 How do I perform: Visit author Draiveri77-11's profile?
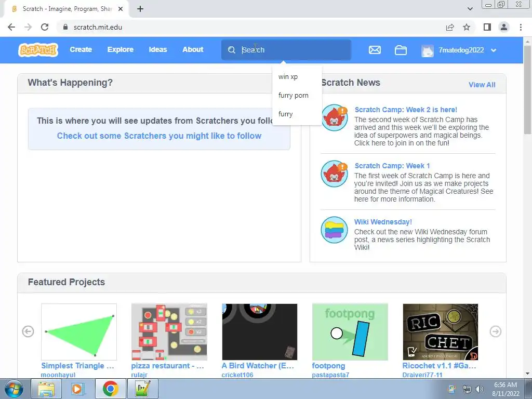pos(422,375)
